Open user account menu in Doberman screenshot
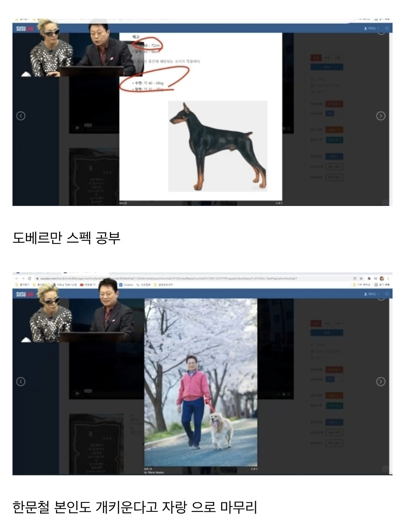The height and width of the screenshot is (532, 405). 371,28
